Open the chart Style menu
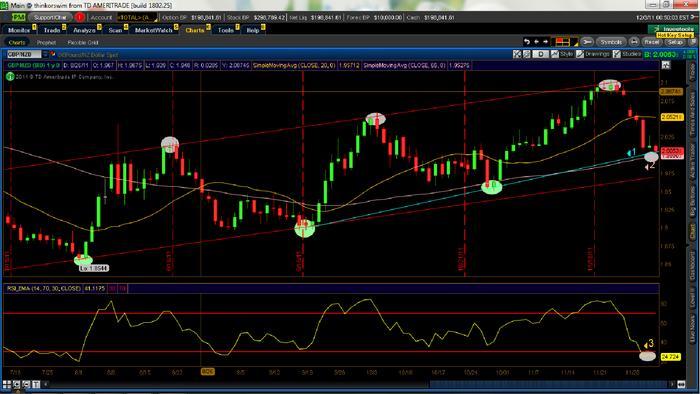700x394 pixels. click(562, 54)
